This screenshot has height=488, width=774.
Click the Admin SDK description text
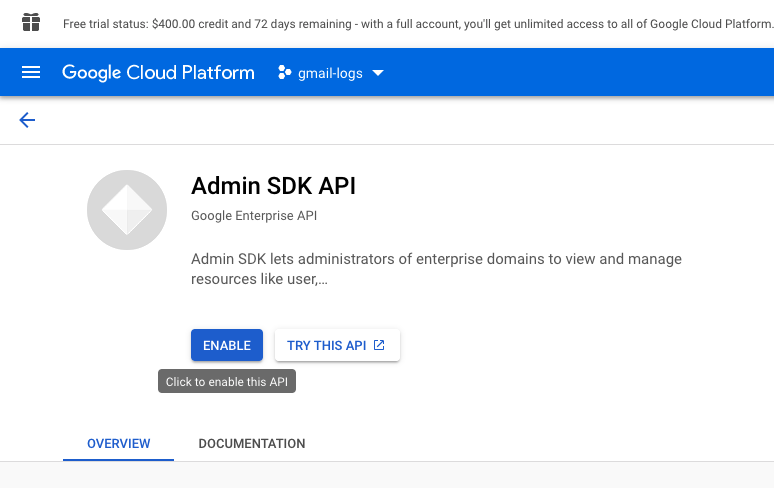(436, 269)
